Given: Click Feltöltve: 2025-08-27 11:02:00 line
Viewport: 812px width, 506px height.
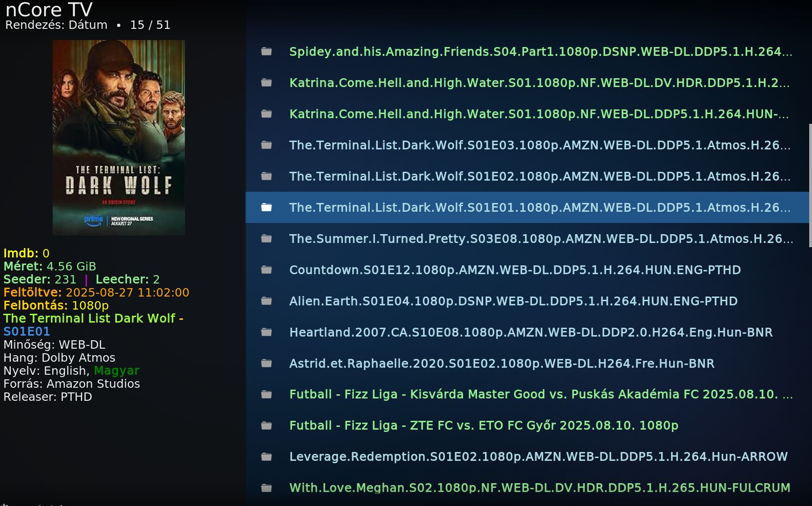Looking at the screenshot, I should click(x=96, y=292).
